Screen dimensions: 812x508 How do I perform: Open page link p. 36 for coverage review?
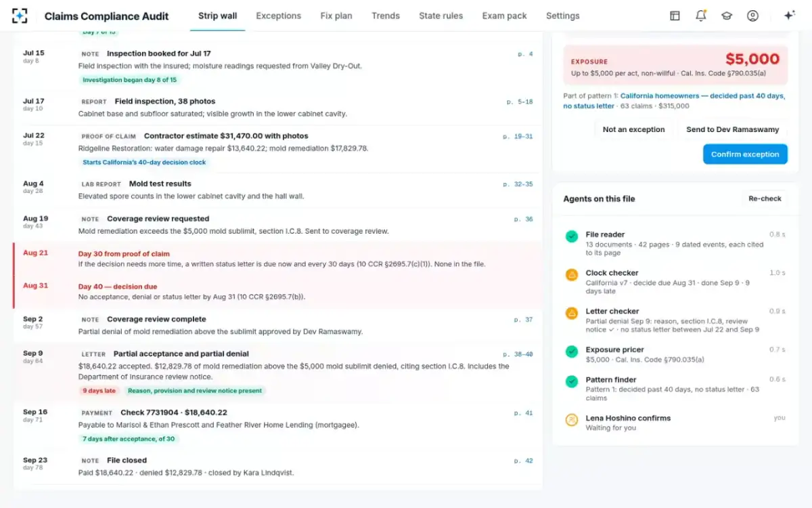pos(524,219)
